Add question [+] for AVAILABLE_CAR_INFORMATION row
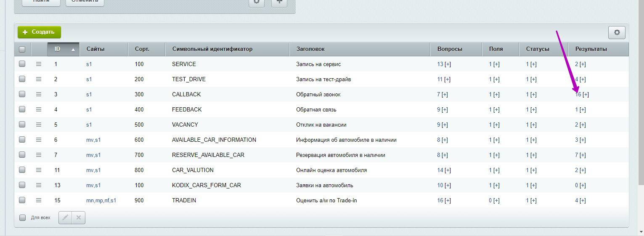 pyautogui.click(x=445, y=140)
